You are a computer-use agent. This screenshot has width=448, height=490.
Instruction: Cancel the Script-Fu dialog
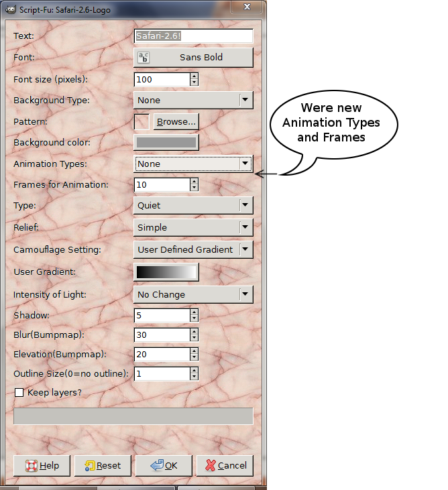[225, 466]
